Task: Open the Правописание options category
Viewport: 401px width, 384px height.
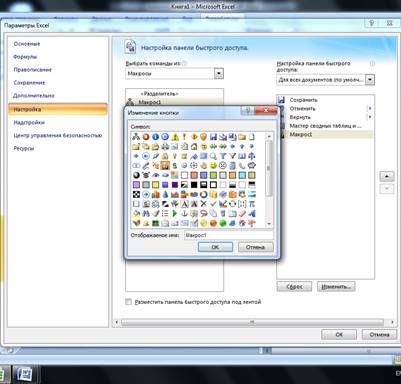Action: coord(33,70)
